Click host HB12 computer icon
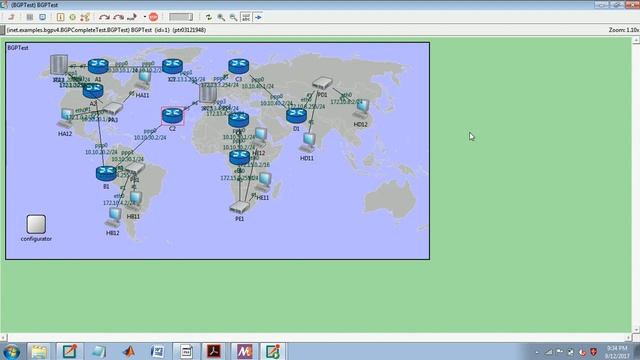Screen dimensions: 640x360 point(113,218)
